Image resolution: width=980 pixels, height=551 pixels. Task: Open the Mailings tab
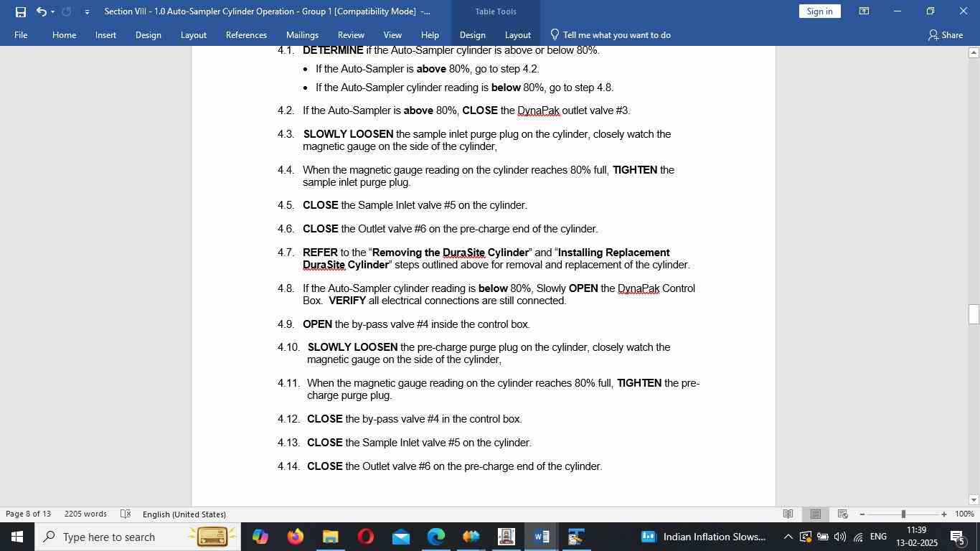[302, 34]
